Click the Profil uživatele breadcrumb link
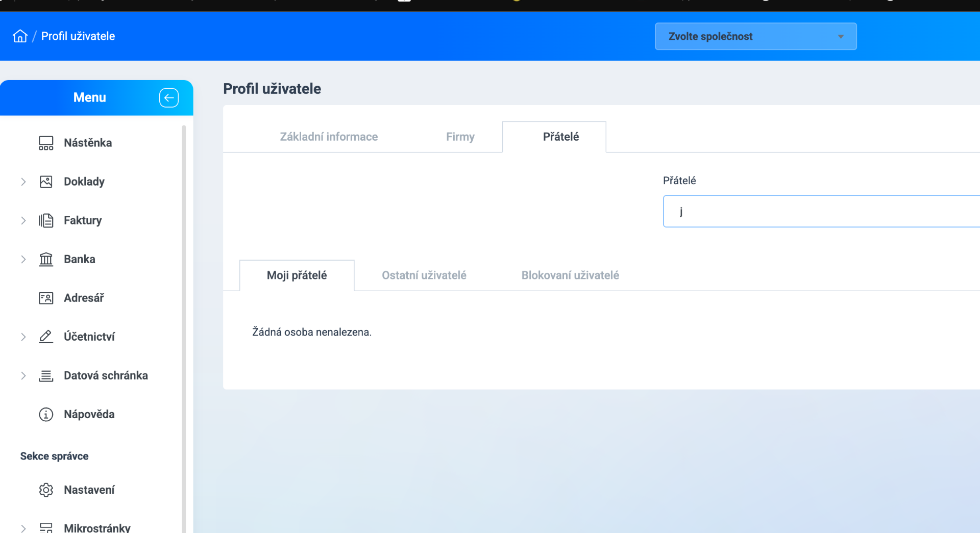This screenshot has width=980, height=533. [78, 36]
